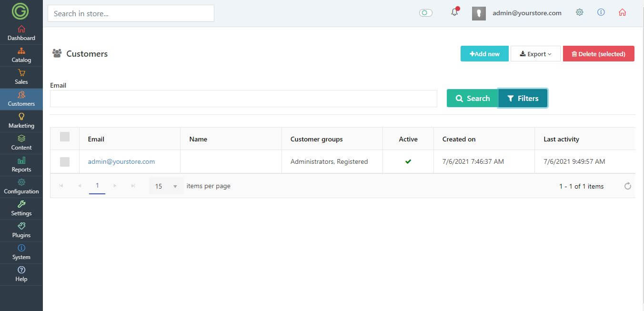Click '1 - 1 of 1 items' text
The height and width of the screenshot is (311, 644).
(x=581, y=186)
